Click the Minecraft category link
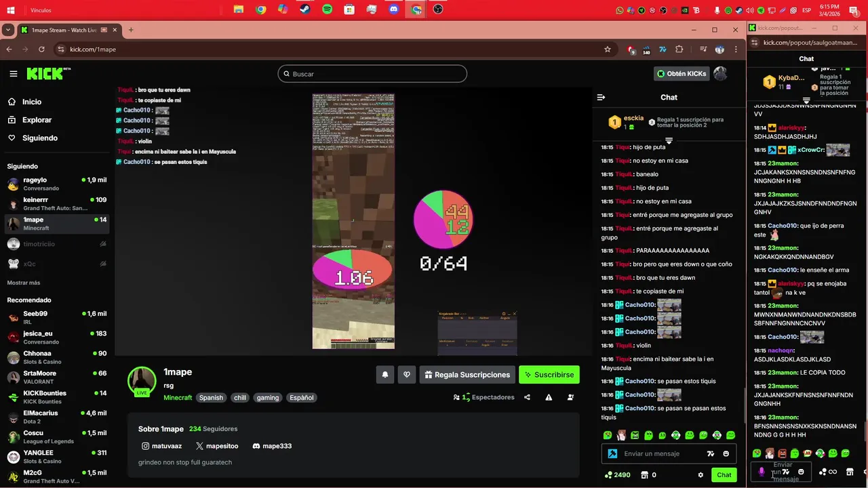868x488 pixels. coord(178,398)
